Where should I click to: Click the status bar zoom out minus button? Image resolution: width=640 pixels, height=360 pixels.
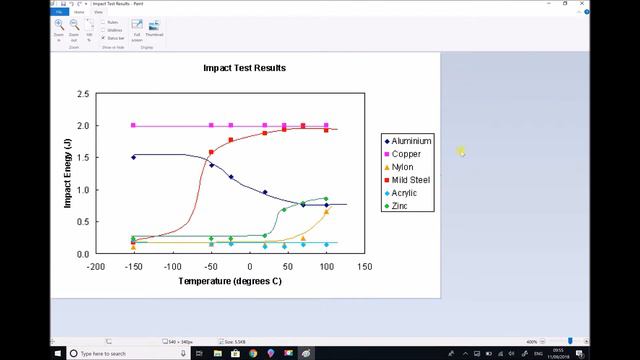542,341
